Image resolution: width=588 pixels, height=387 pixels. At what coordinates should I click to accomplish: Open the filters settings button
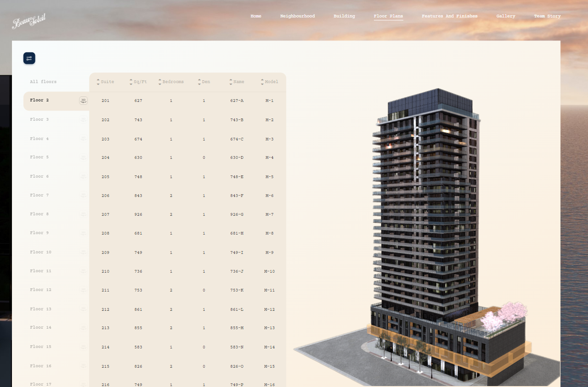(x=29, y=58)
